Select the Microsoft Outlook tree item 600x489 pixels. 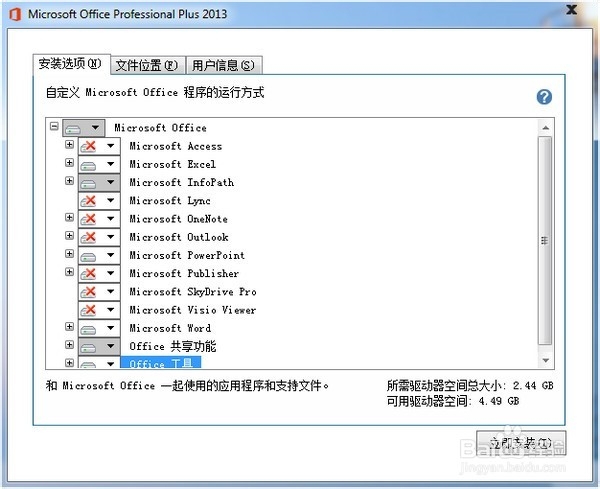(179, 237)
